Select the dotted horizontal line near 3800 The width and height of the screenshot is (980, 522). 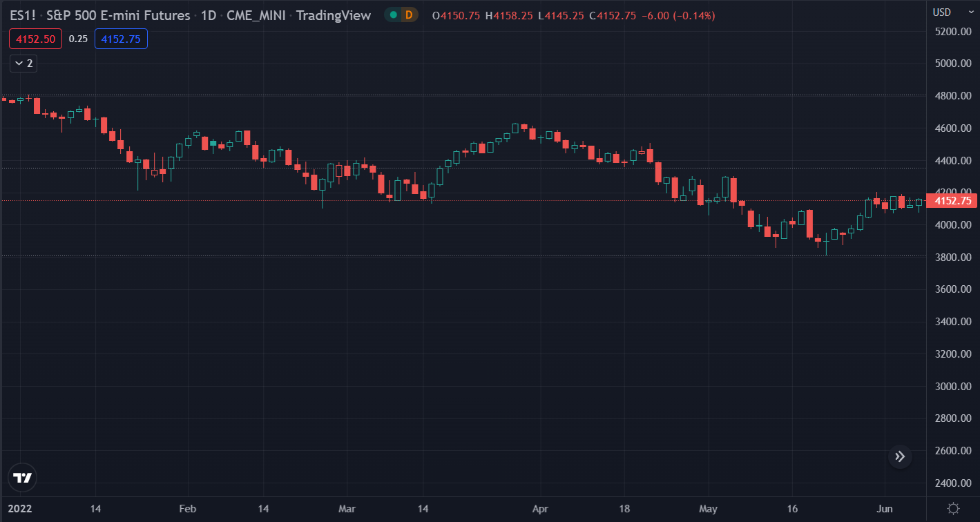tap(463, 256)
